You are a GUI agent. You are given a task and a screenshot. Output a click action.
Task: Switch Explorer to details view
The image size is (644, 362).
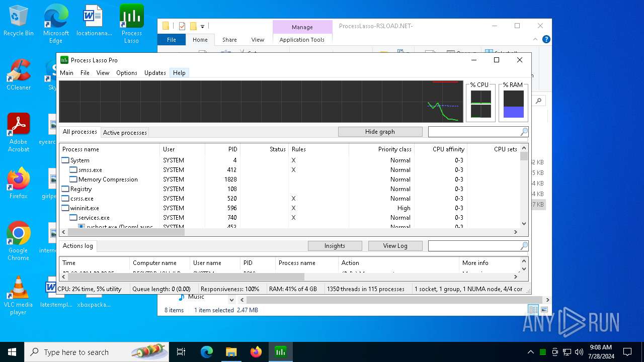pyautogui.click(x=533, y=310)
